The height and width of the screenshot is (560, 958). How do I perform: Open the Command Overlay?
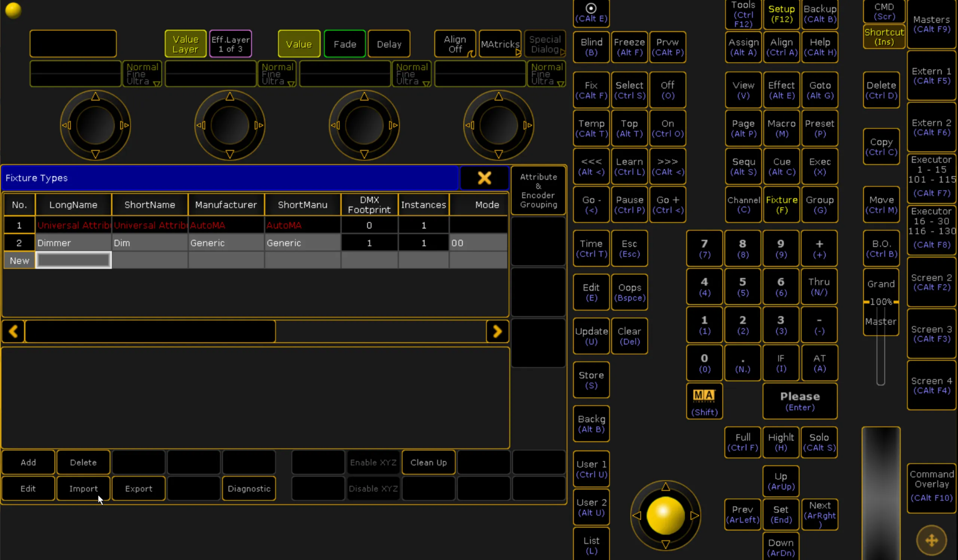tap(931, 488)
